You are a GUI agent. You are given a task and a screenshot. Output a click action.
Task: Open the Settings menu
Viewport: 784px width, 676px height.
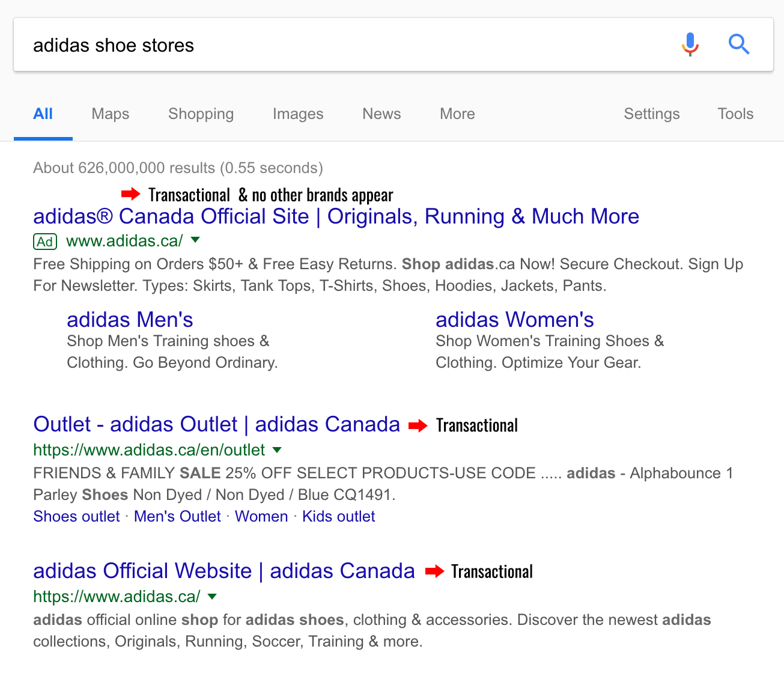click(x=652, y=114)
